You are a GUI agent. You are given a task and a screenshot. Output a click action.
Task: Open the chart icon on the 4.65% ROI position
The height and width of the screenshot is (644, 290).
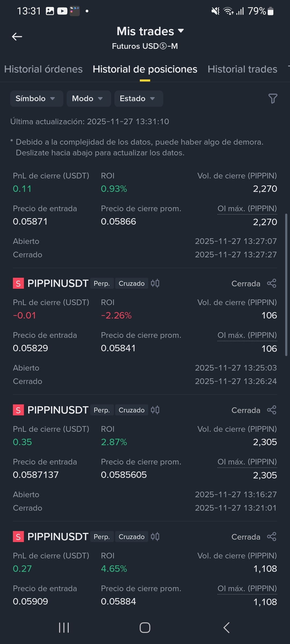[x=155, y=537]
